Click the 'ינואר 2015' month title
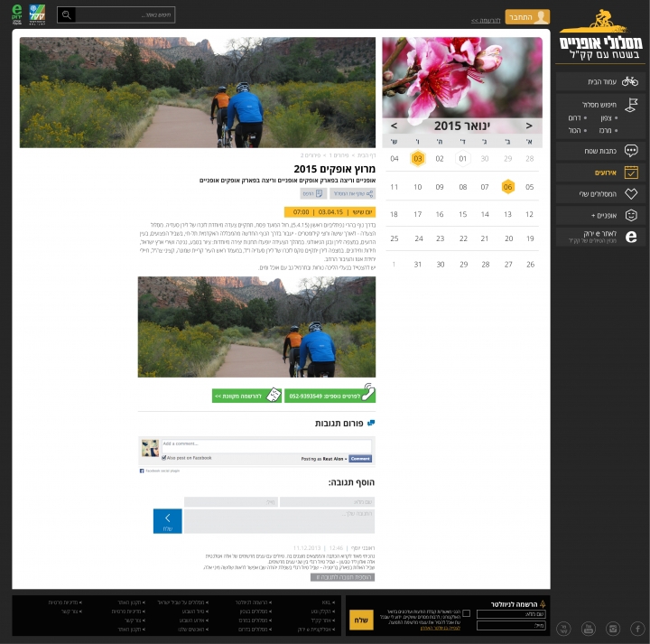This screenshot has height=644, width=650. pyautogui.click(x=462, y=126)
